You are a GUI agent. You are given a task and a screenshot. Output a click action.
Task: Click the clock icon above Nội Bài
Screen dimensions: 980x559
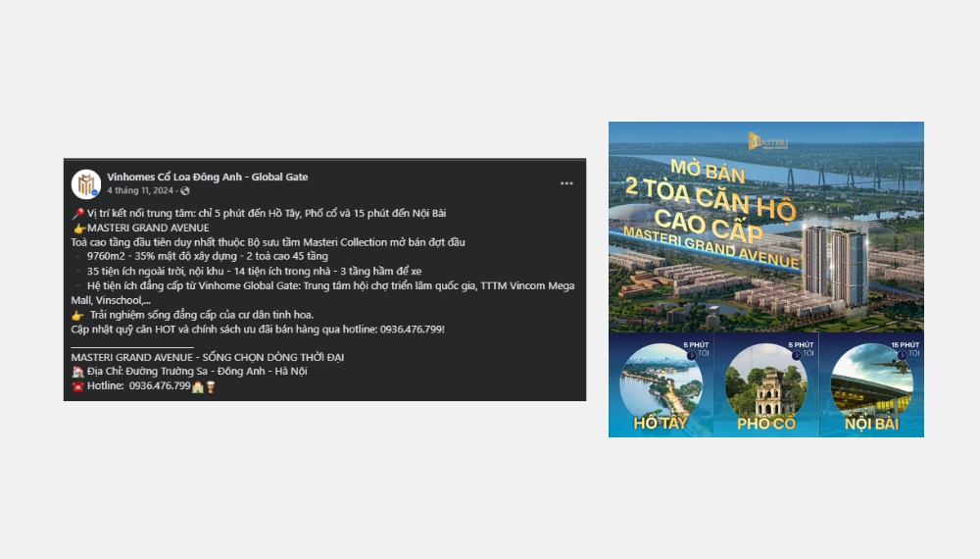coord(902,355)
